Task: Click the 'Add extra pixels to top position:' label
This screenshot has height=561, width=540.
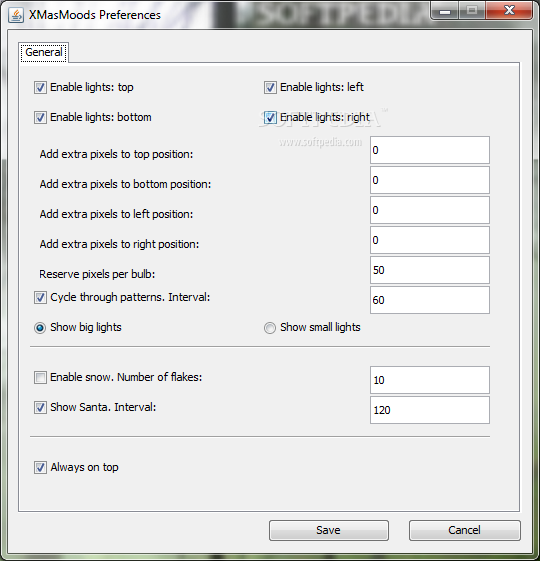Action: tap(116, 154)
